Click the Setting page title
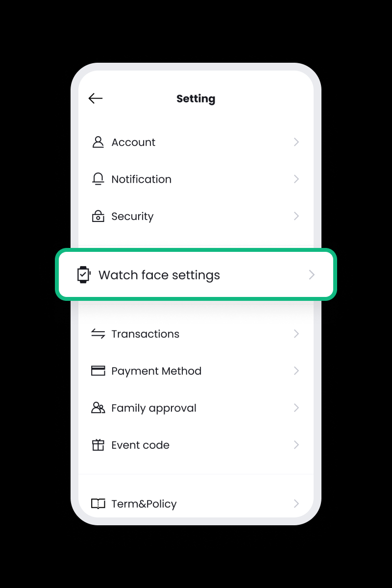392x588 pixels. click(196, 99)
